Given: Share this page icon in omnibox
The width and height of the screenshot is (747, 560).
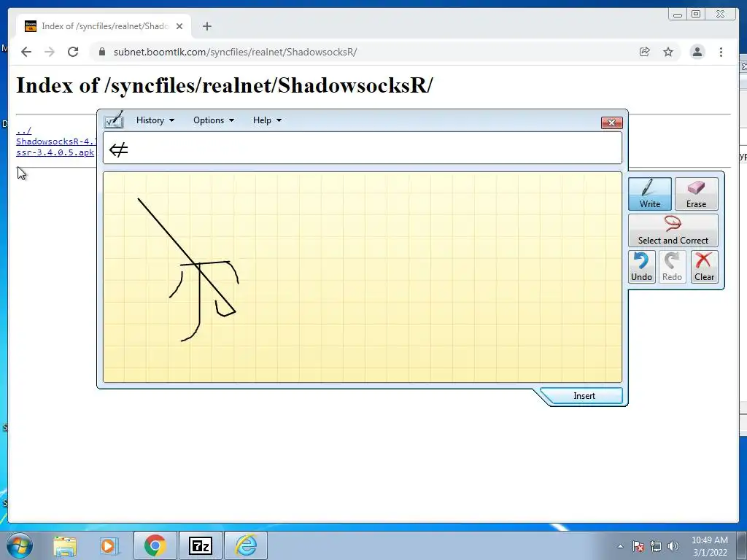Looking at the screenshot, I should pyautogui.click(x=645, y=52).
